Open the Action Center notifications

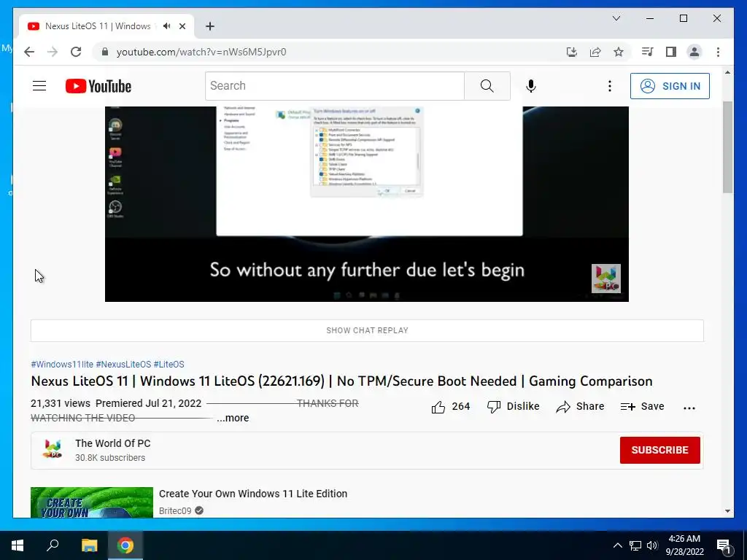click(x=724, y=546)
